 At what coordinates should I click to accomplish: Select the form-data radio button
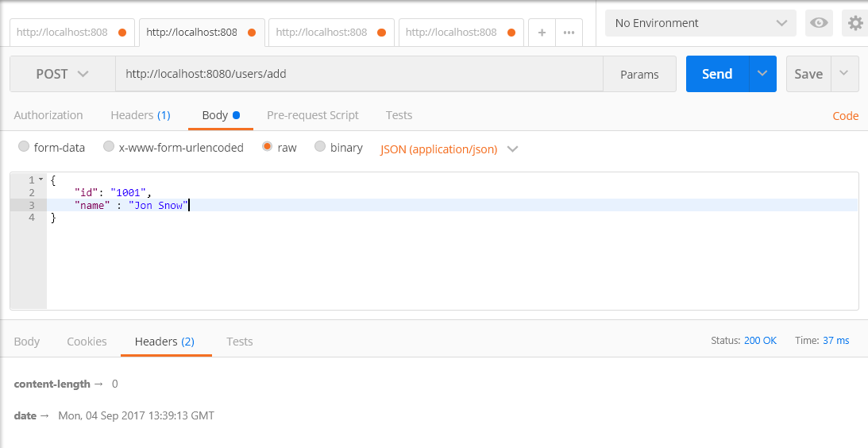(x=23, y=146)
